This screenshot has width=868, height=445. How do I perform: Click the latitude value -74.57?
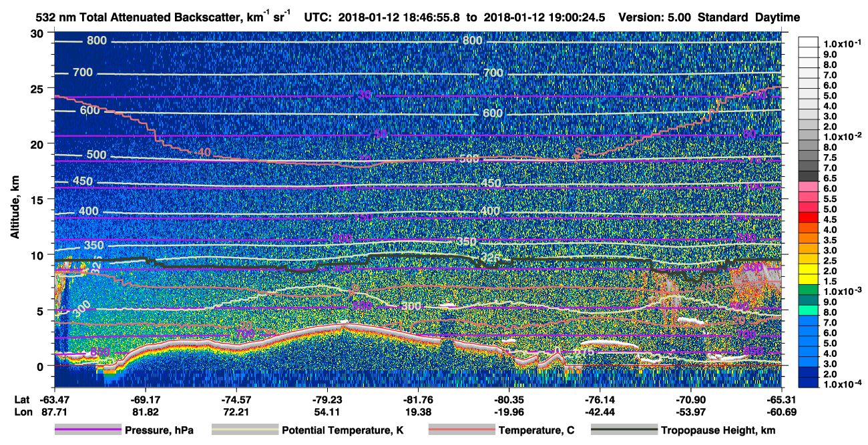[236, 400]
